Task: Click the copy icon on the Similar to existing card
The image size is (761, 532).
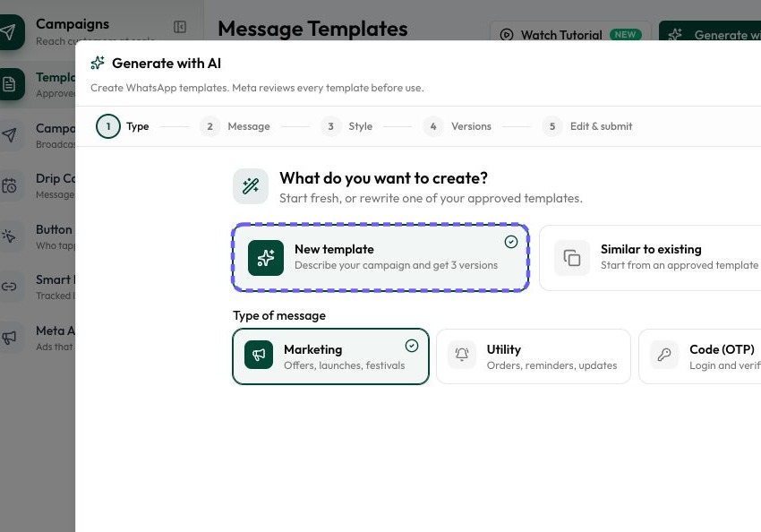Action: tap(572, 258)
